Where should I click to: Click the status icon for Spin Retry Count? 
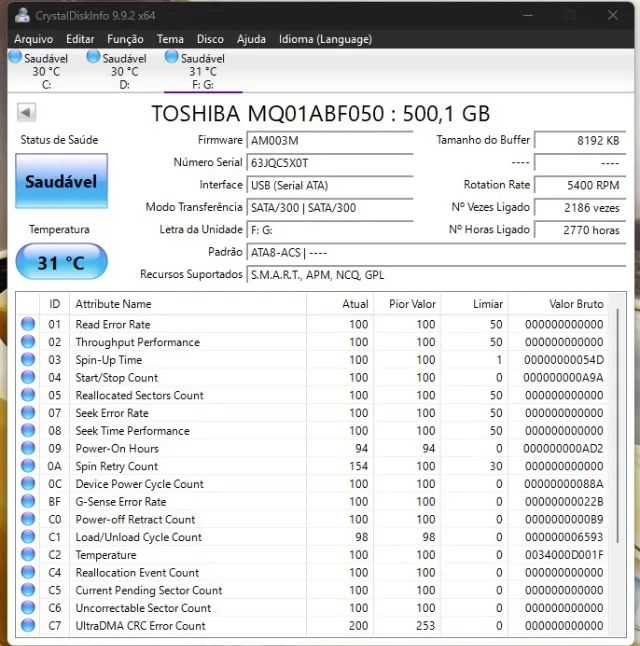pos(28,466)
